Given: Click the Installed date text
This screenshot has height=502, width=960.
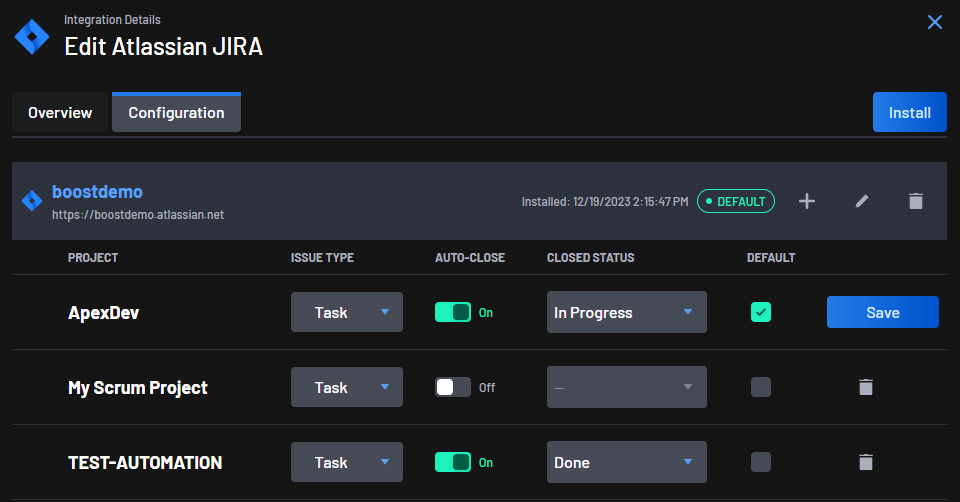Looking at the screenshot, I should coord(605,201).
